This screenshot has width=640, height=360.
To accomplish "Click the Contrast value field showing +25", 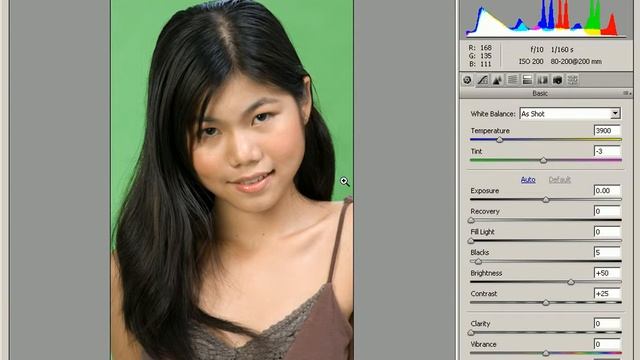I will click(607, 293).
